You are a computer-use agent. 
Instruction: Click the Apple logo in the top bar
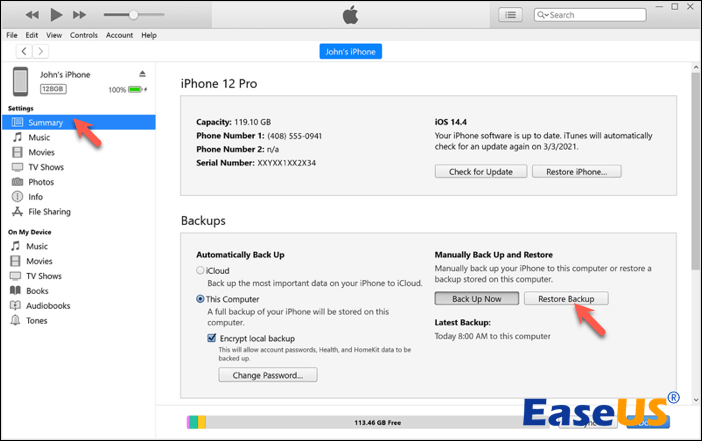tap(351, 15)
